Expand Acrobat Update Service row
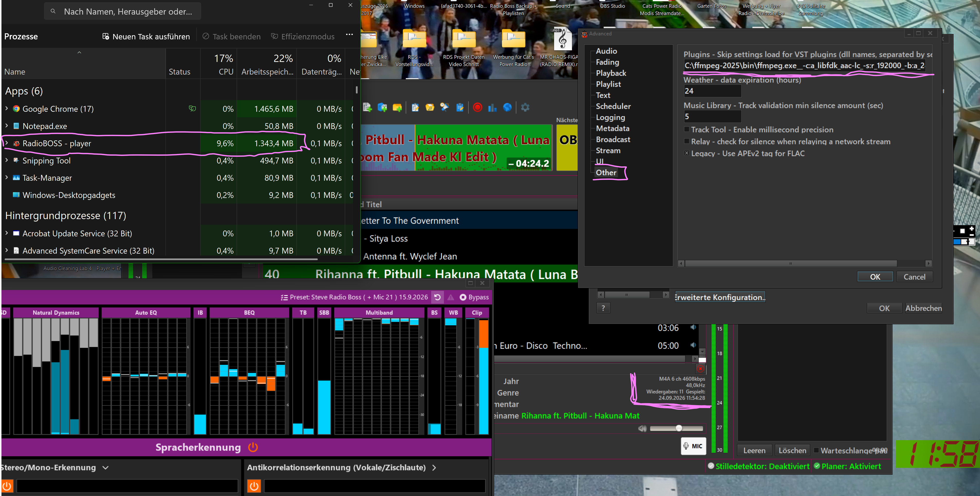The height and width of the screenshot is (496, 980). 7,233
